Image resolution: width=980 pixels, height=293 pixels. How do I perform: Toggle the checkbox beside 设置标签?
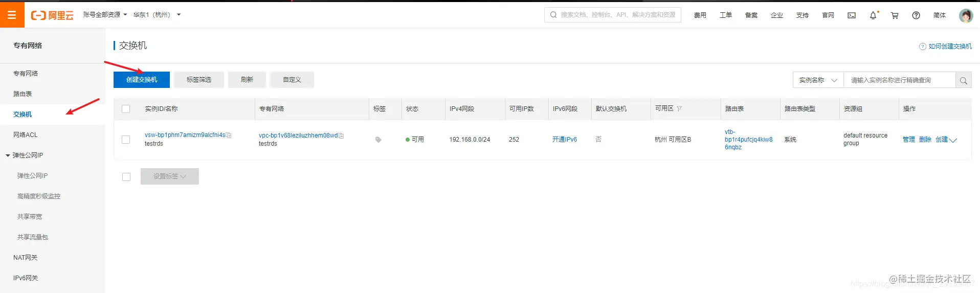[x=126, y=177]
